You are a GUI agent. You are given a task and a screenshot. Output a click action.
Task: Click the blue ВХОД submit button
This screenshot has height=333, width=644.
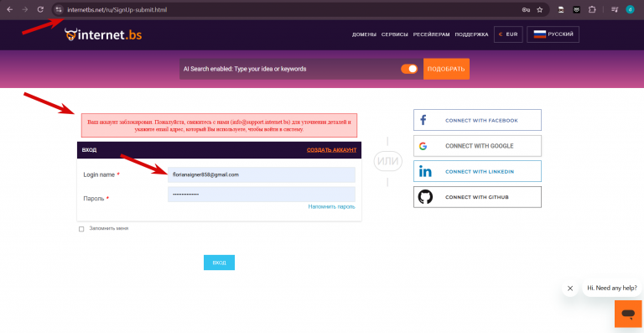click(x=219, y=263)
